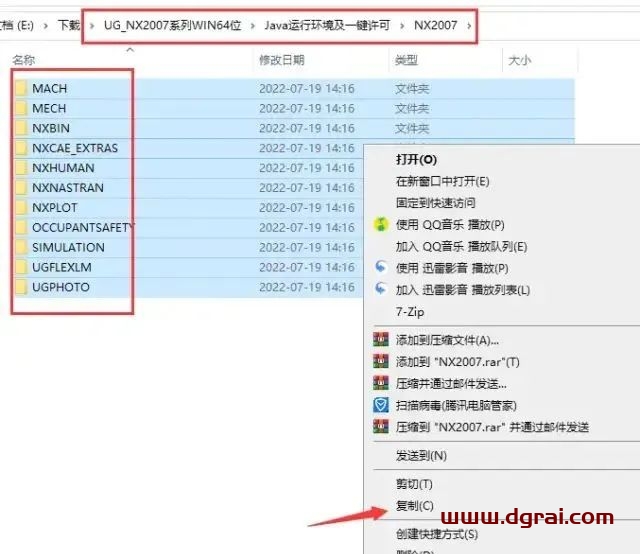Click 文件夹 type cell of MECH row
Viewport: 640px width, 554px height.
tap(412, 109)
